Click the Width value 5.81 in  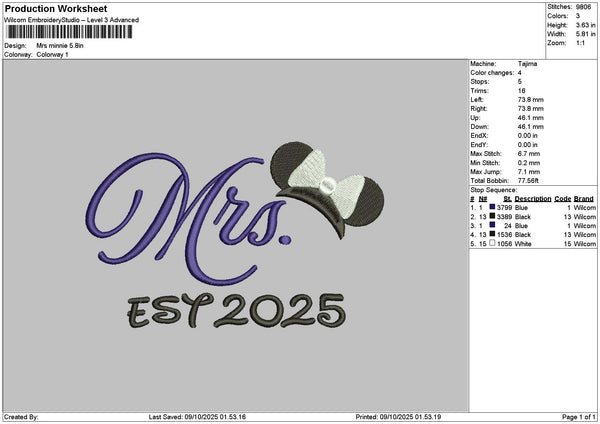(586, 34)
